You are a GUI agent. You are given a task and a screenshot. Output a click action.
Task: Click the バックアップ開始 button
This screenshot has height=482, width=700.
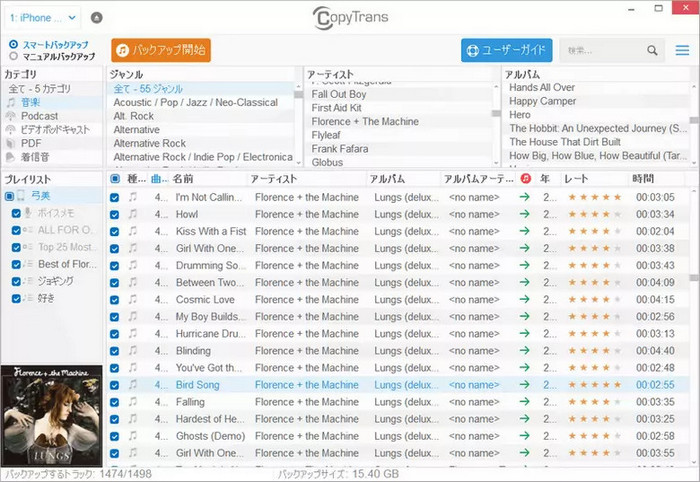click(161, 50)
